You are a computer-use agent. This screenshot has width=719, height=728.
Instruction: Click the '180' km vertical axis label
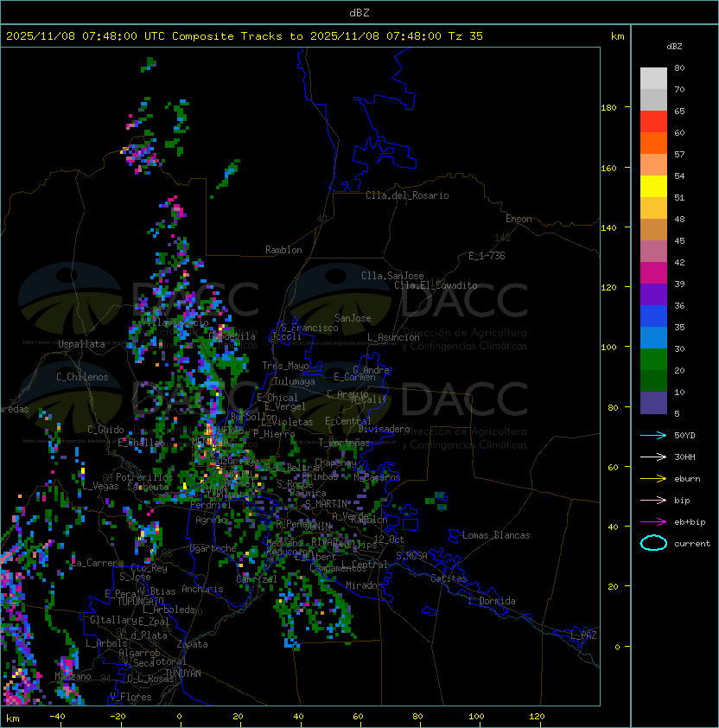[608, 108]
